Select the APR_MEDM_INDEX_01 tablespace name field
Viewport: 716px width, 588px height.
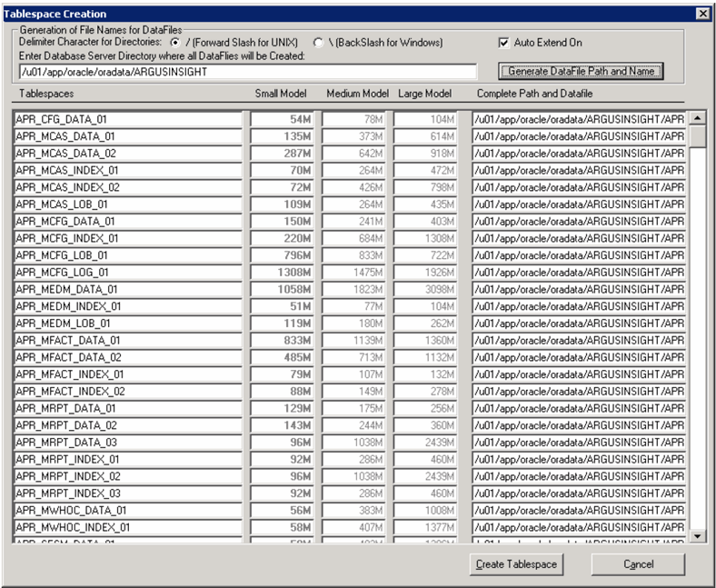pyautogui.click(x=128, y=306)
